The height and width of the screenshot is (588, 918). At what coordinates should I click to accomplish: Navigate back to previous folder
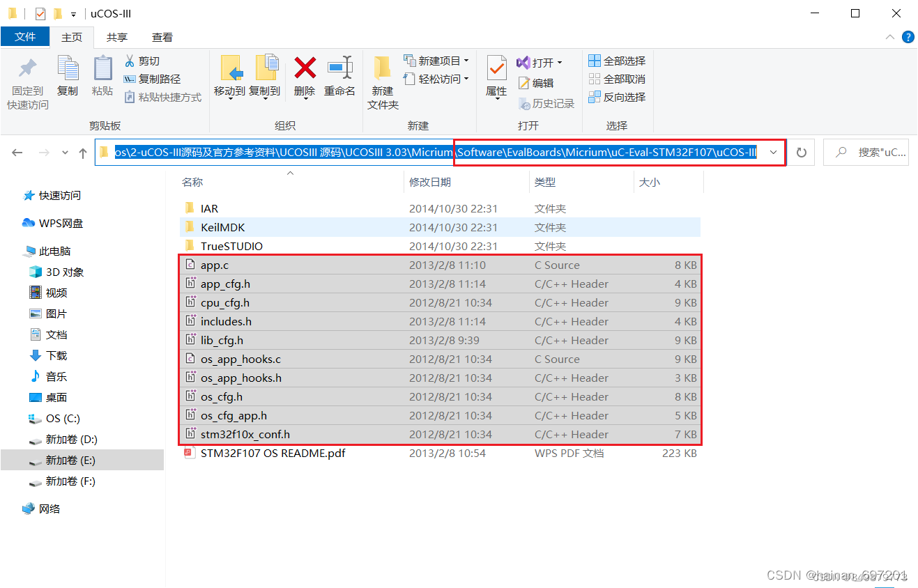[x=17, y=153]
